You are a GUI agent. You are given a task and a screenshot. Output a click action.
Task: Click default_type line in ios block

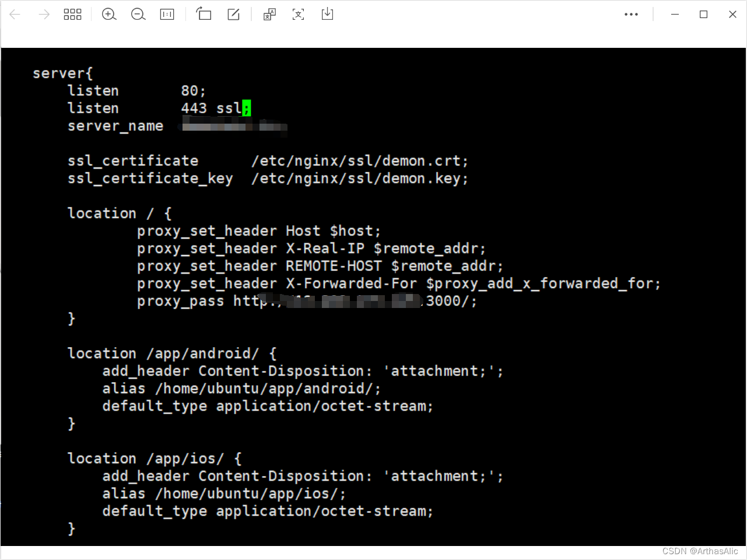tap(268, 511)
